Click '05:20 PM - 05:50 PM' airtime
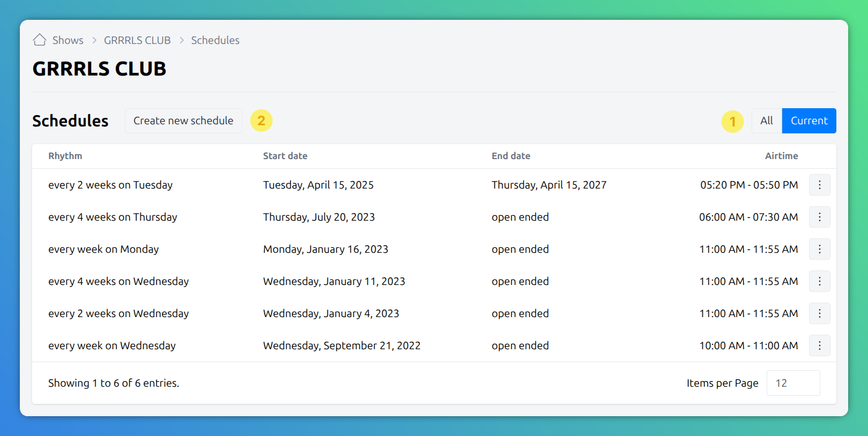This screenshot has width=868, height=436. pyautogui.click(x=749, y=185)
